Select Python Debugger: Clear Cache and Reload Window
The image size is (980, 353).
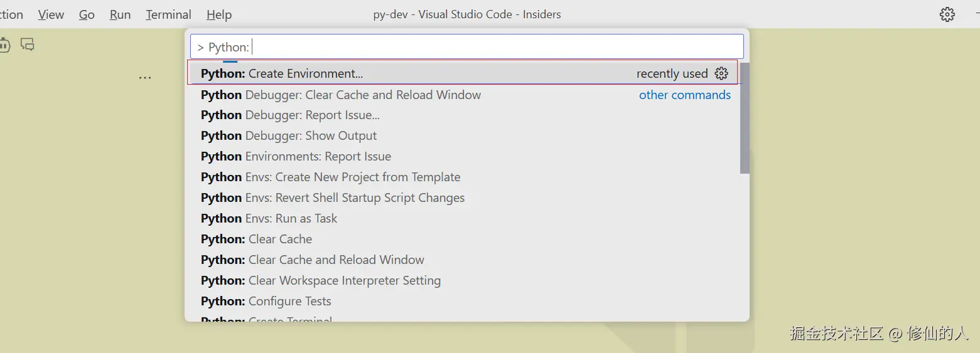coord(341,95)
